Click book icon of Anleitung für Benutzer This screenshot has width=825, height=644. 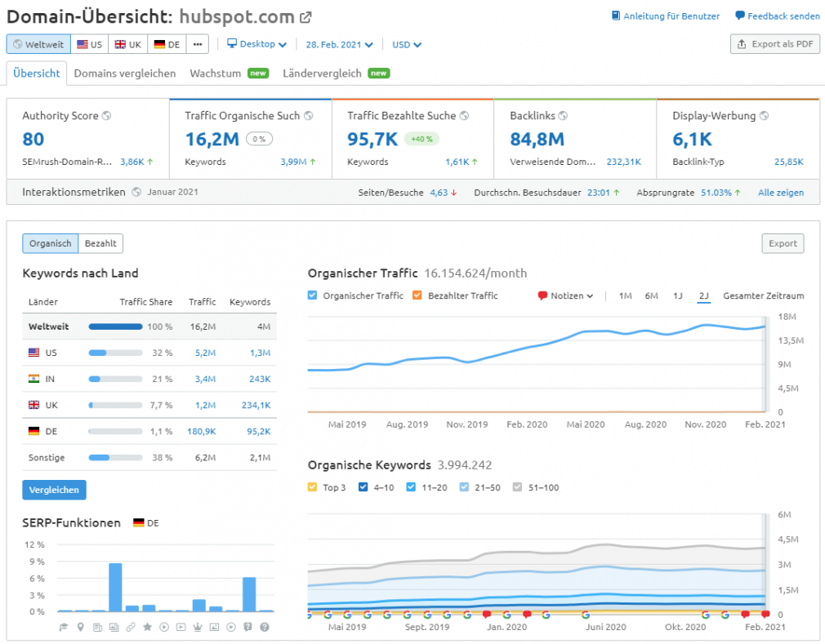click(616, 16)
